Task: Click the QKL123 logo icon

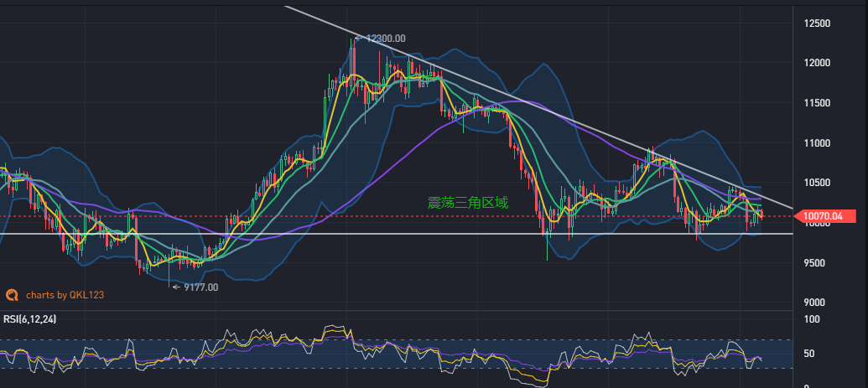Action: [x=13, y=295]
